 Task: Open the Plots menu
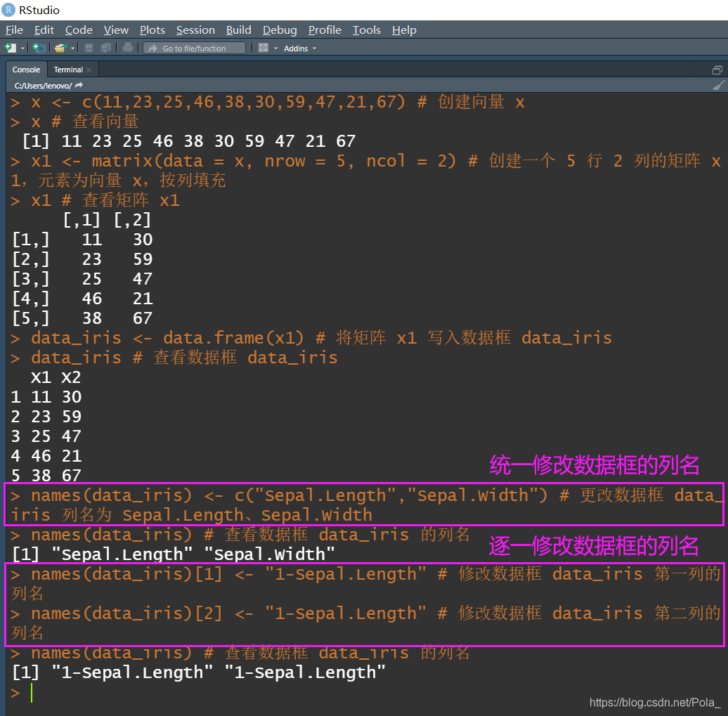click(x=152, y=30)
